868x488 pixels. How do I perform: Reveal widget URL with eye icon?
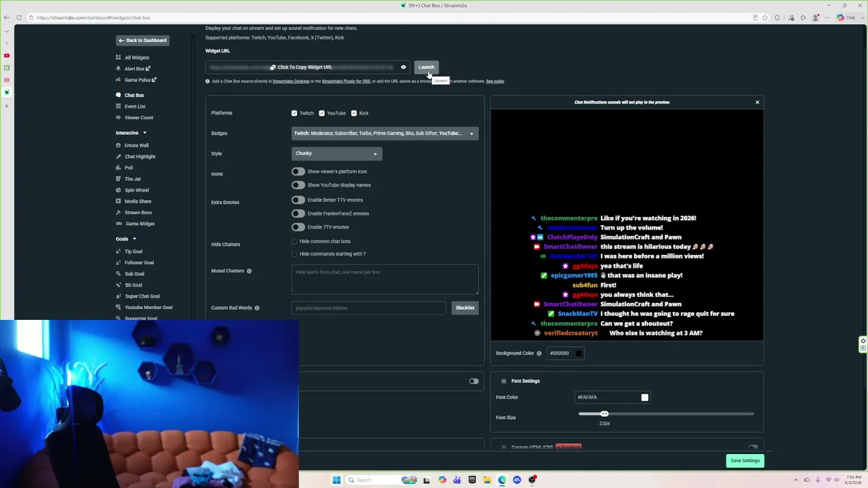[403, 67]
